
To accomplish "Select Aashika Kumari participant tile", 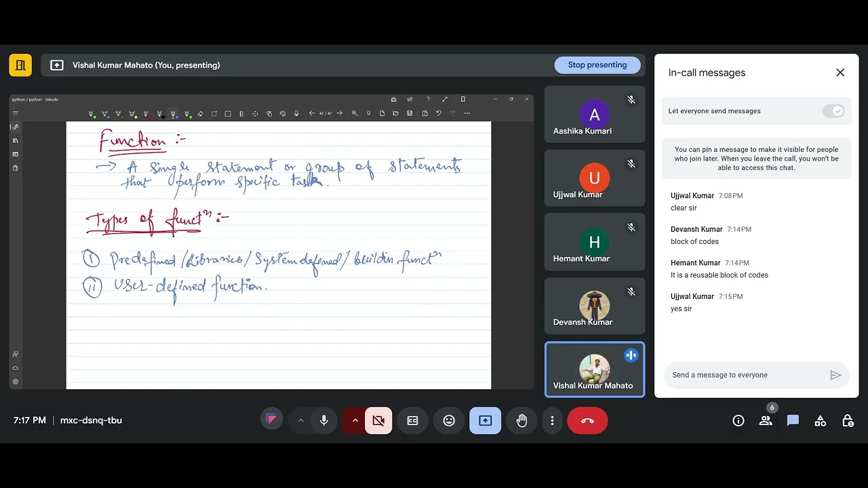I will coord(595,115).
